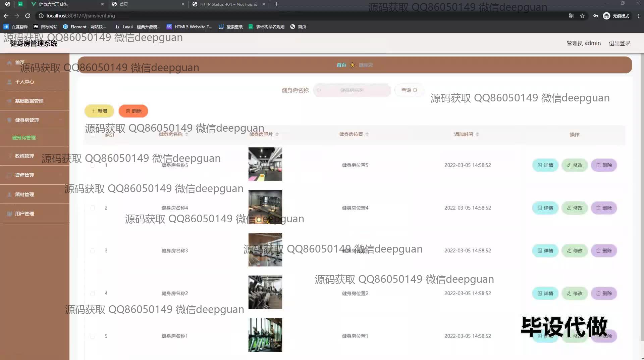
Task: Click the address bar URL localhost:8081
Action: click(x=80, y=16)
